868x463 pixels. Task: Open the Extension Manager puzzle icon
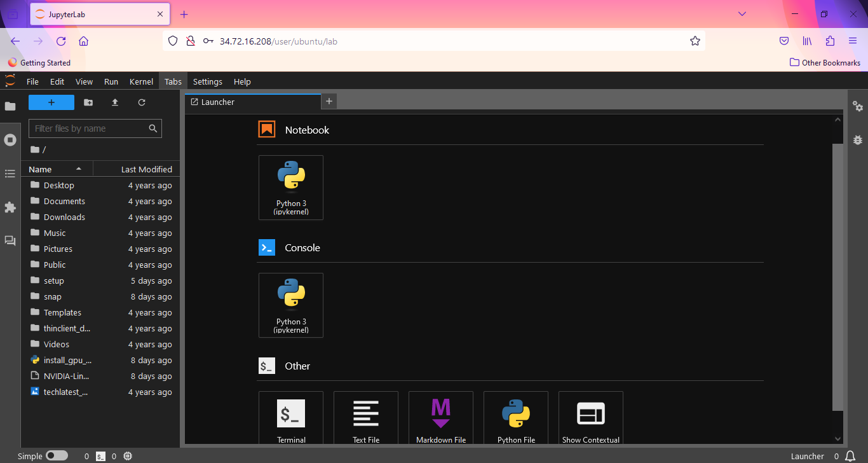point(10,207)
